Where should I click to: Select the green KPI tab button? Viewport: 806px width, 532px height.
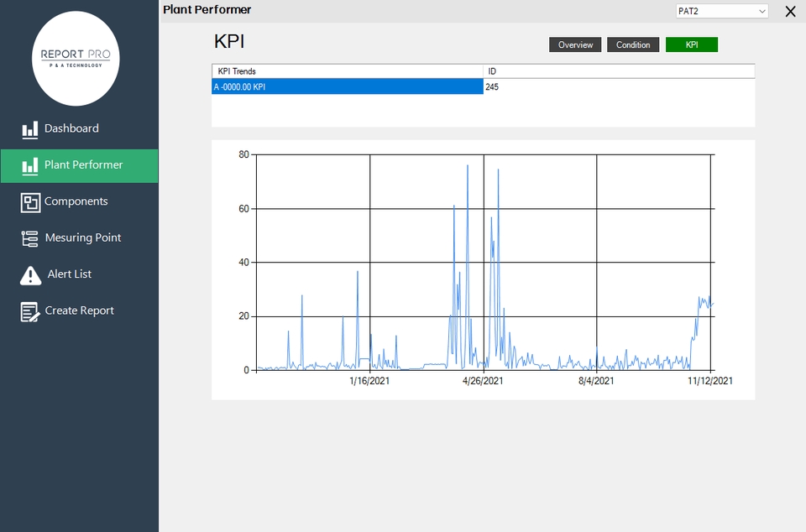(691, 44)
